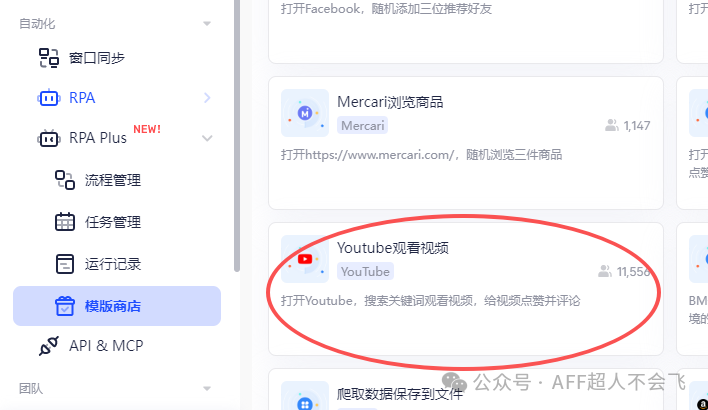Select 模版商店 in sidebar
The width and height of the screenshot is (708, 410).
coord(117,306)
